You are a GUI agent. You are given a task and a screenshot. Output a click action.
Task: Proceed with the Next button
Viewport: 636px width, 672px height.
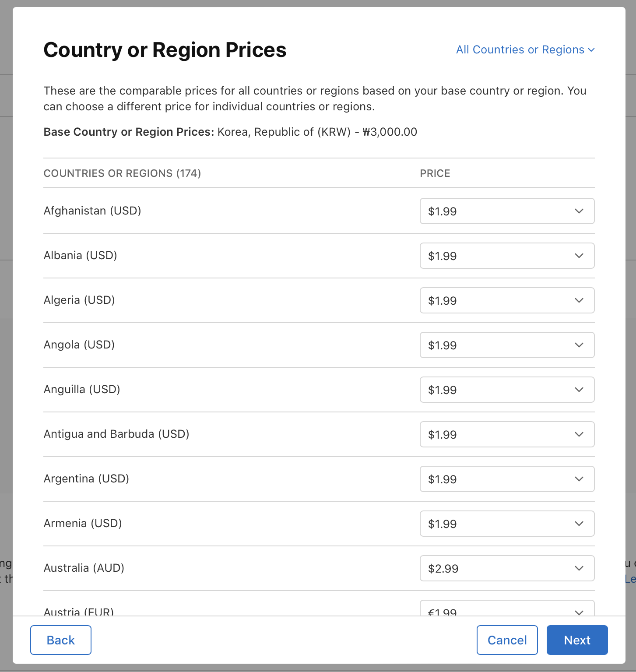pos(577,640)
